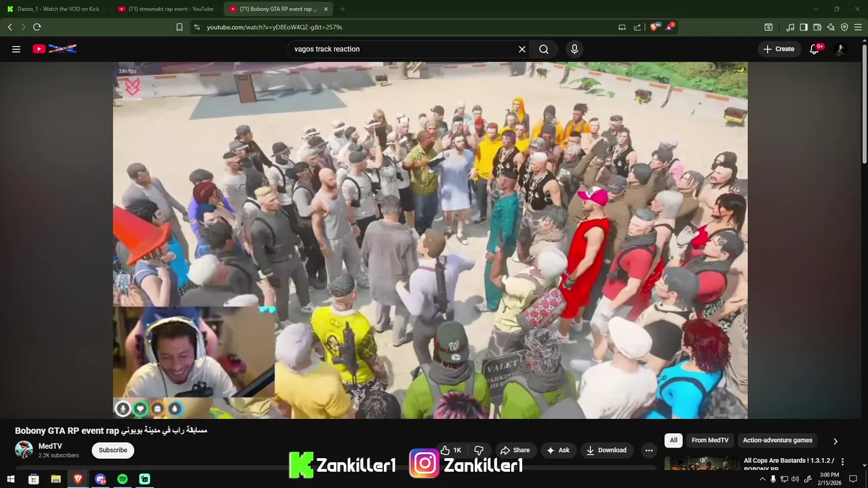The width and height of the screenshot is (868, 488).
Task: Open Brave Wallet icon
Action: click(817, 27)
